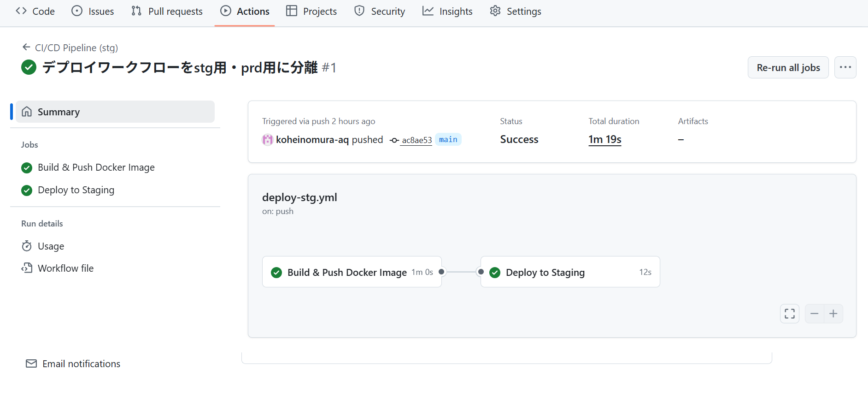Open the Projects tab
Screen dimensions: 868x399
(x=311, y=11)
